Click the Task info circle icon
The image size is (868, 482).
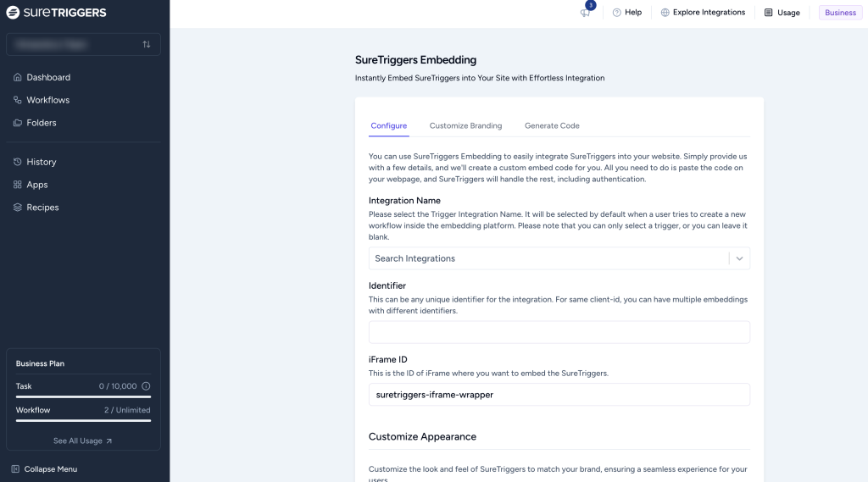click(146, 386)
